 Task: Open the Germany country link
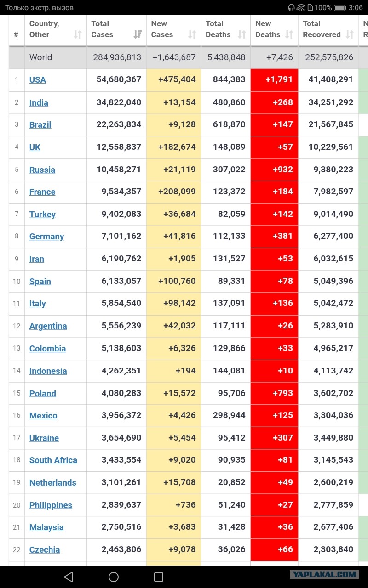pyautogui.click(x=46, y=237)
